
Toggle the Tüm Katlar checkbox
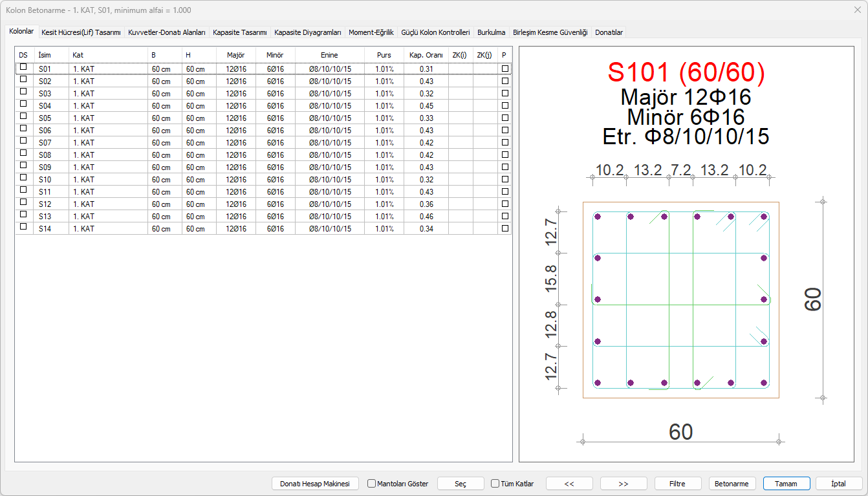coord(495,484)
